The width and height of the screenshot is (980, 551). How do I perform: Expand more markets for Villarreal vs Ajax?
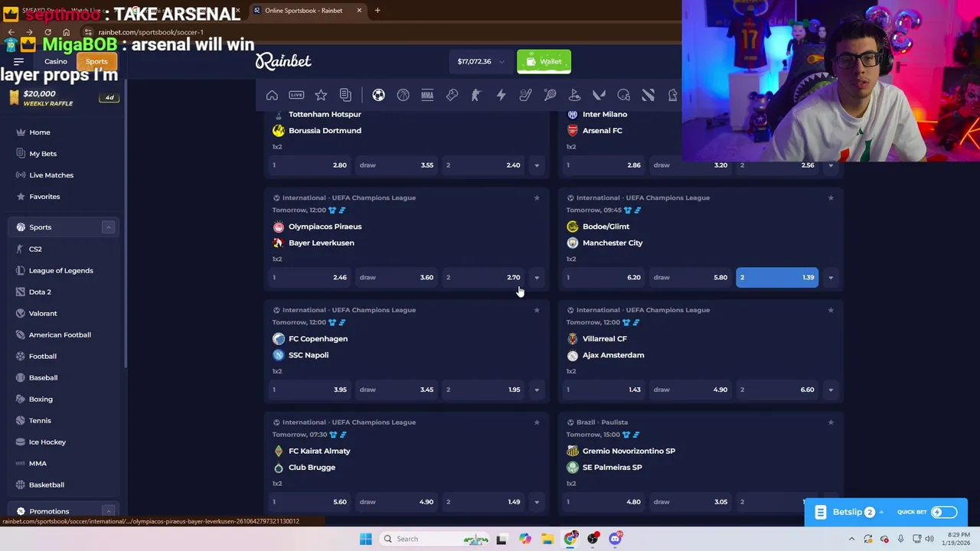click(831, 390)
